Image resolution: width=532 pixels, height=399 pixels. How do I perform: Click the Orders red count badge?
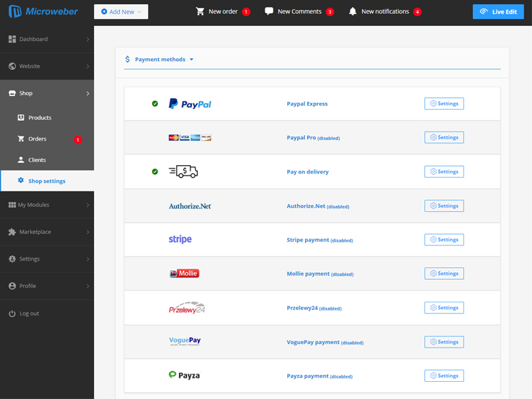point(77,140)
